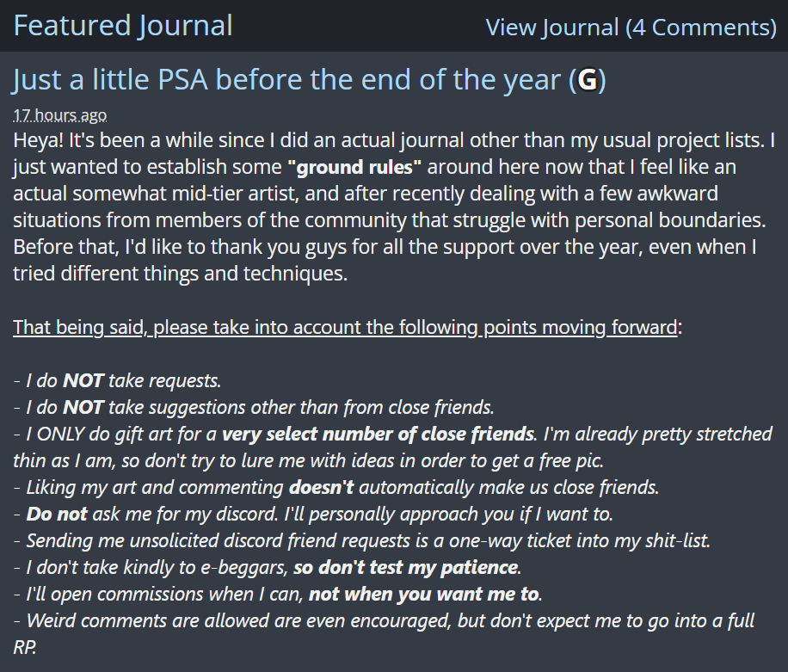
Task: Click bold 'very select number of close friends'
Action: 379,433
